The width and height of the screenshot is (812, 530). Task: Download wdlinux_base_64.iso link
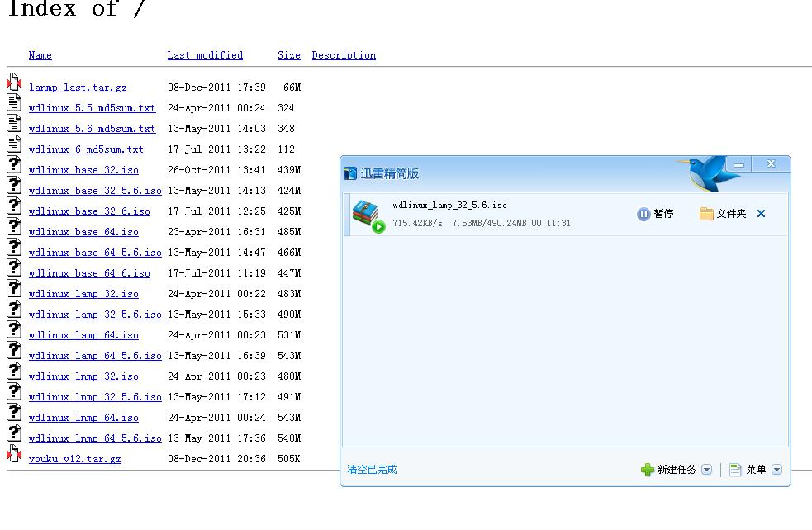pos(83,233)
